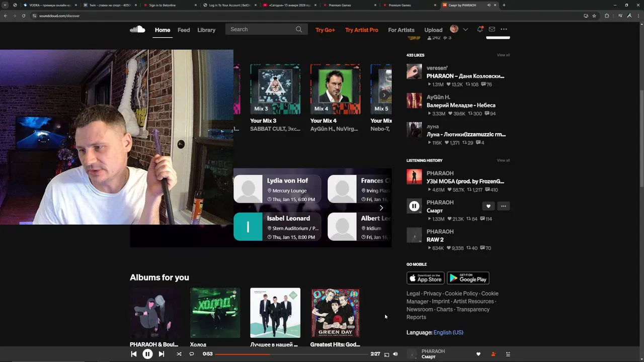The height and width of the screenshot is (362, 644).
Task: Open the Library tab
Action: (x=206, y=30)
